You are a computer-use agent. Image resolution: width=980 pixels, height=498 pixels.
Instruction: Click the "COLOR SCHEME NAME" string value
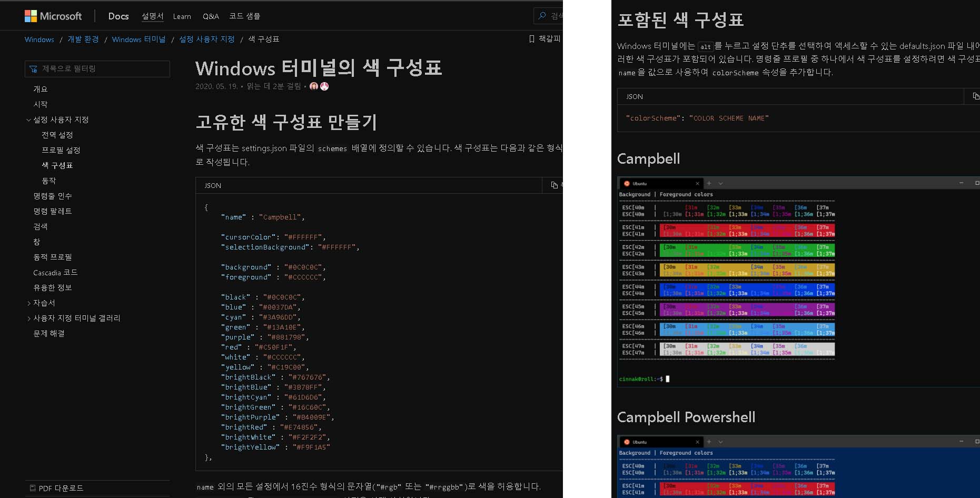pyautogui.click(x=729, y=118)
